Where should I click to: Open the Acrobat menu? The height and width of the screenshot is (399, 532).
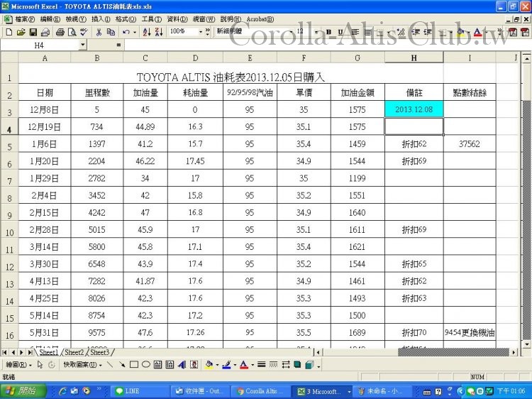tap(260, 19)
